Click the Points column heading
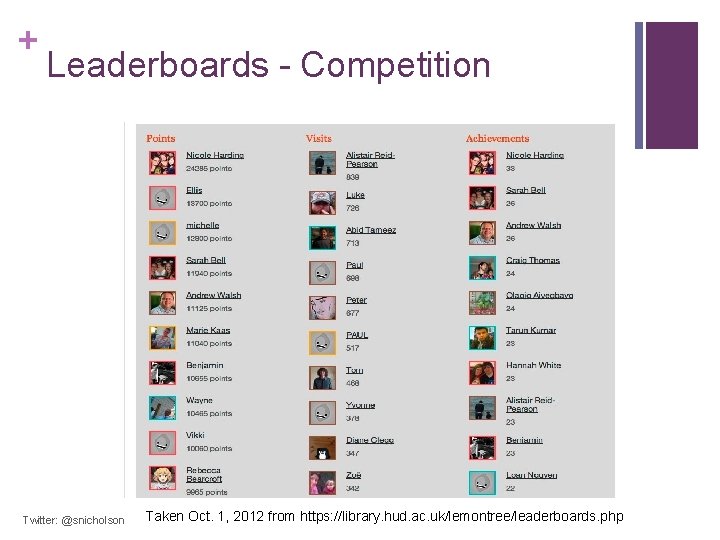The image size is (720, 540). (x=160, y=138)
